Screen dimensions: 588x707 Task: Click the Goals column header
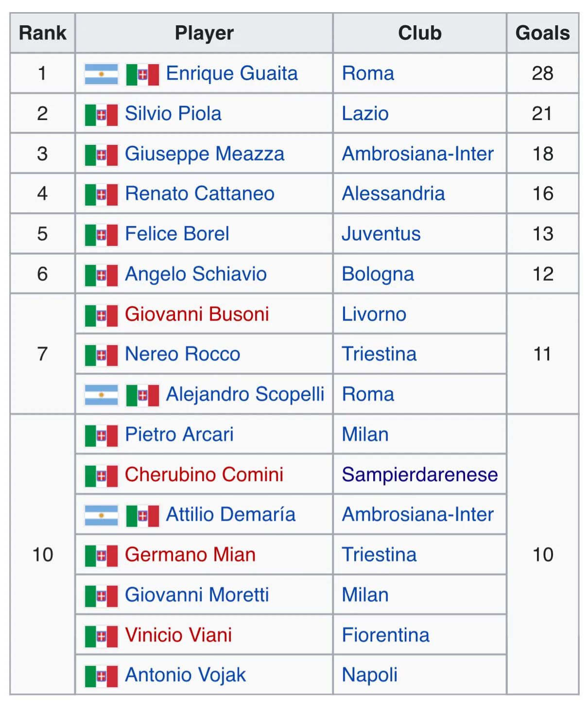(542, 33)
